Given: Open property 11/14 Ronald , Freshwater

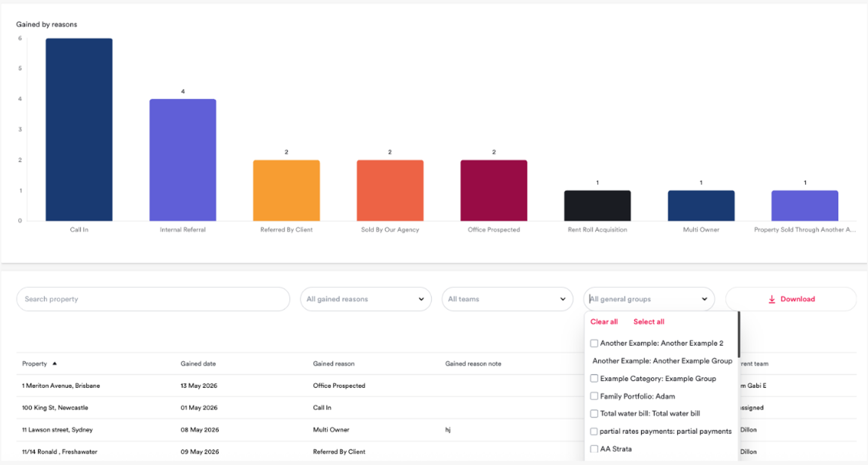Looking at the screenshot, I should pos(60,452).
